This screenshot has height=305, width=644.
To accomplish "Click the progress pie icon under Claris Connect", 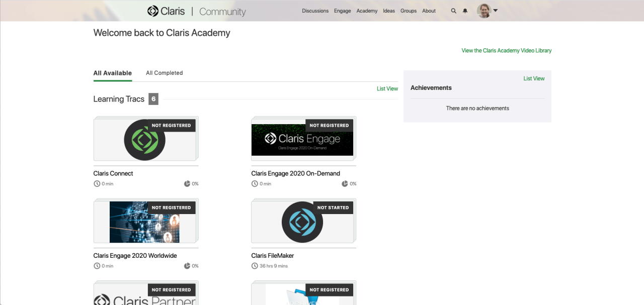I will tap(187, 184).
